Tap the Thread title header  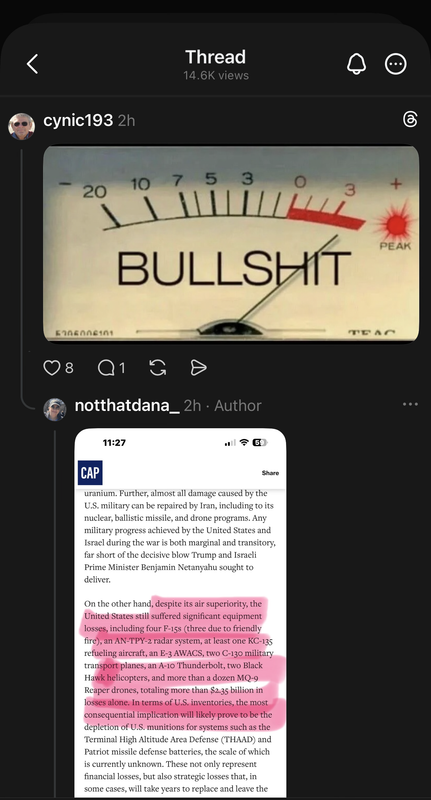pos(215,57)
